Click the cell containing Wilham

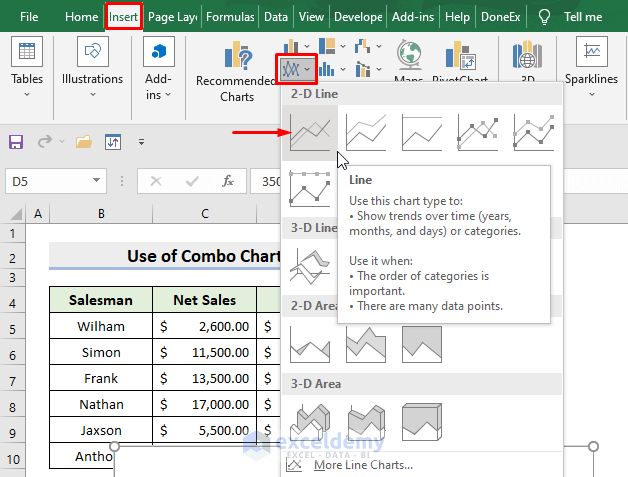point(101,326)
